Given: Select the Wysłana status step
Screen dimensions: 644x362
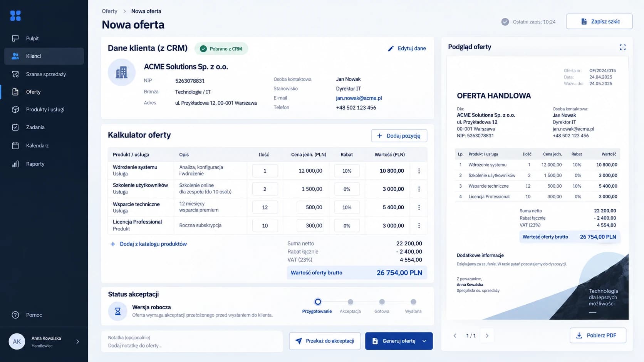Looking at the screenshot, I should (413, 302).
